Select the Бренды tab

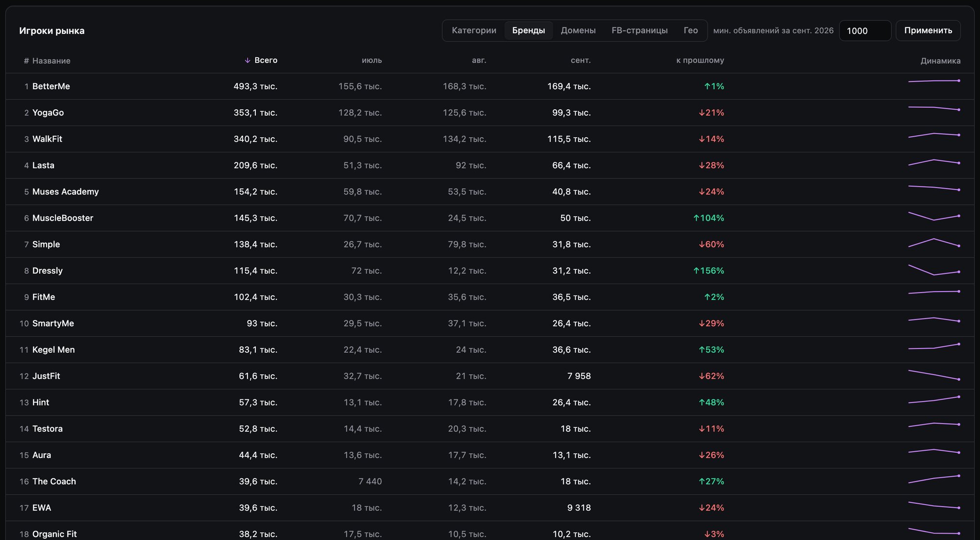[528, 30]
